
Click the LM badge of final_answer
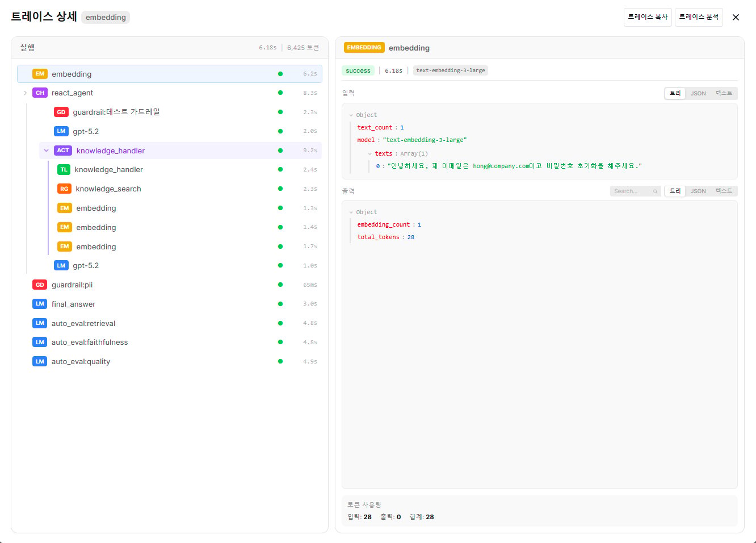(40, 304)
